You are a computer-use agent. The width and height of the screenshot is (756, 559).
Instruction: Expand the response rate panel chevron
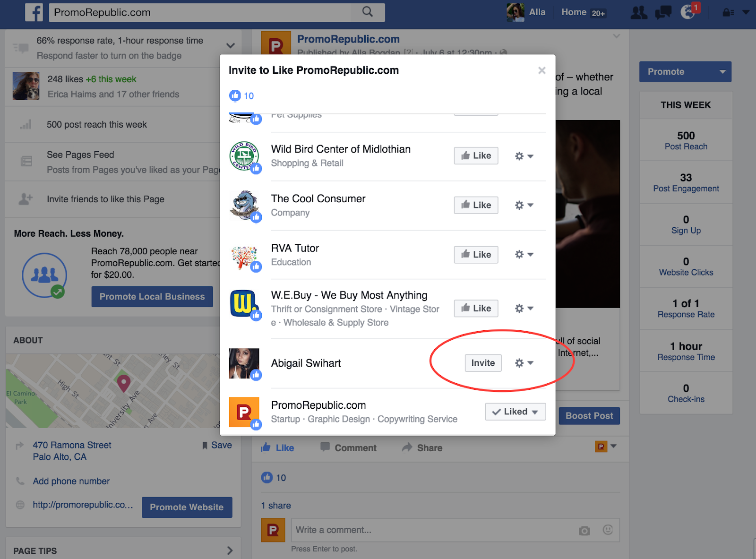[x=231, y=46]
